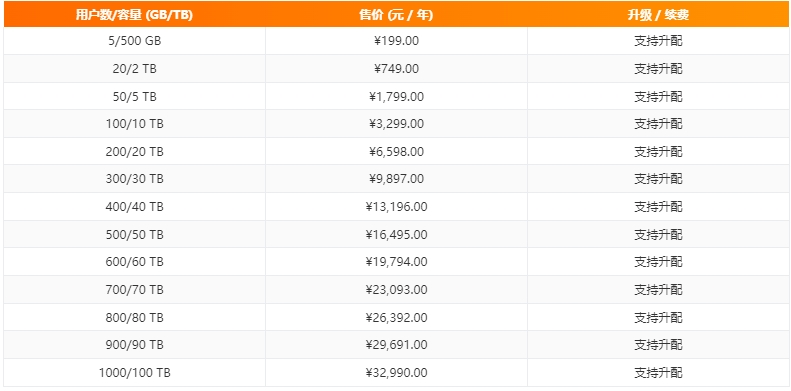
Task: Click the 升级 / 续费 column header
Action: point(658,15)
